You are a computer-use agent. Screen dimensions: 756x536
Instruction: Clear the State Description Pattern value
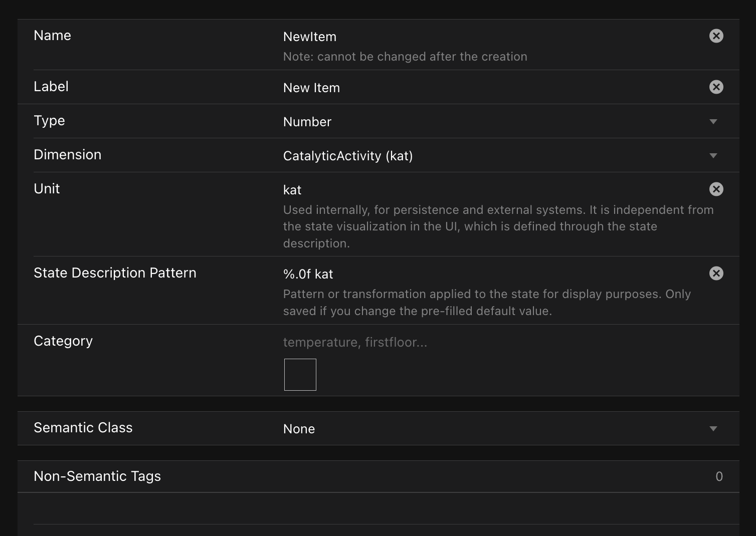(716, 274)
